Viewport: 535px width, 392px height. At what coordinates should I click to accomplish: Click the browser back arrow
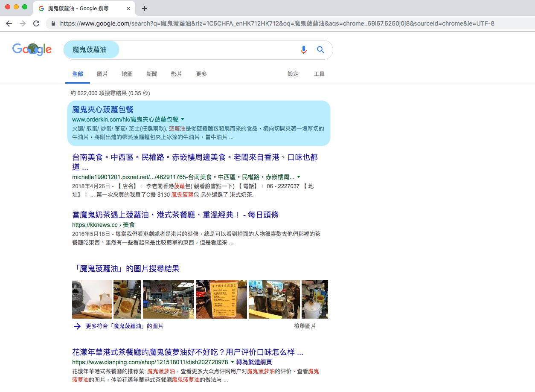9,23
